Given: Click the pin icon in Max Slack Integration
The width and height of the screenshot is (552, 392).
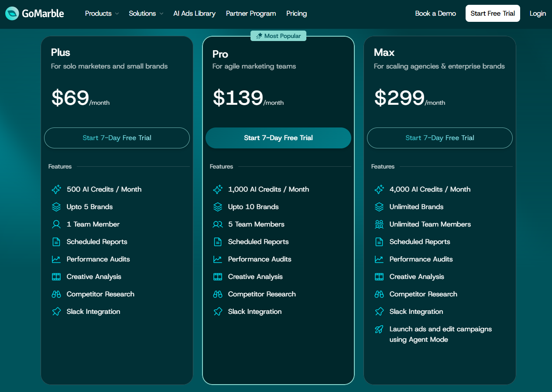Looking at the screenshot, I should tap(379, 312).
